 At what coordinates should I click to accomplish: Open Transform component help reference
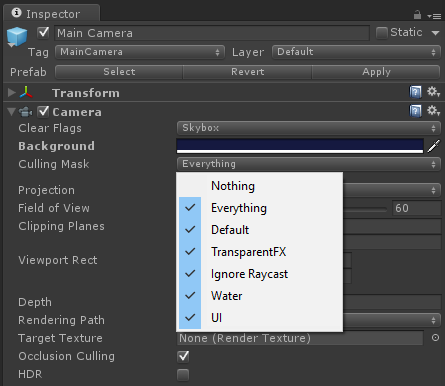click(x=415, y=92)
